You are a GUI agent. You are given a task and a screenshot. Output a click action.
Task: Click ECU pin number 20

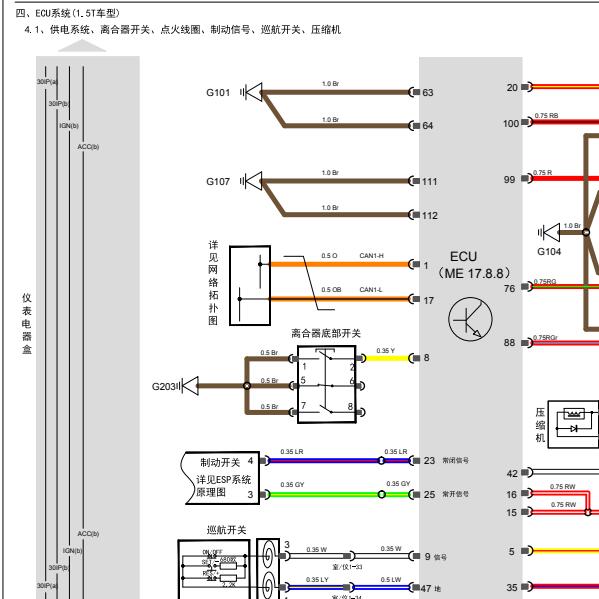512,87
